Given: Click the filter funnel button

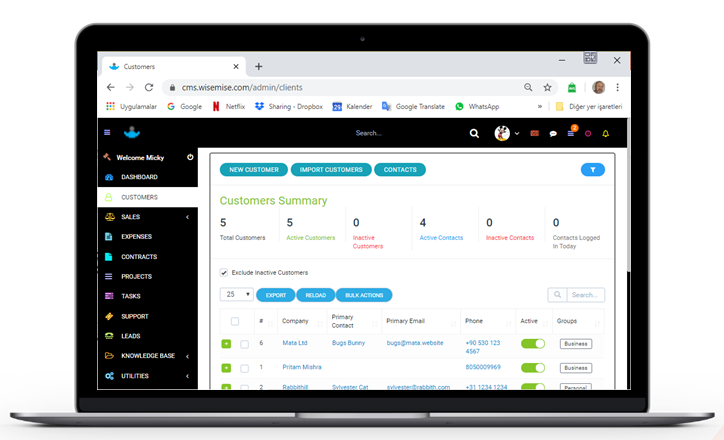Looking at the screenshot, I should click(x=592, y=170).
